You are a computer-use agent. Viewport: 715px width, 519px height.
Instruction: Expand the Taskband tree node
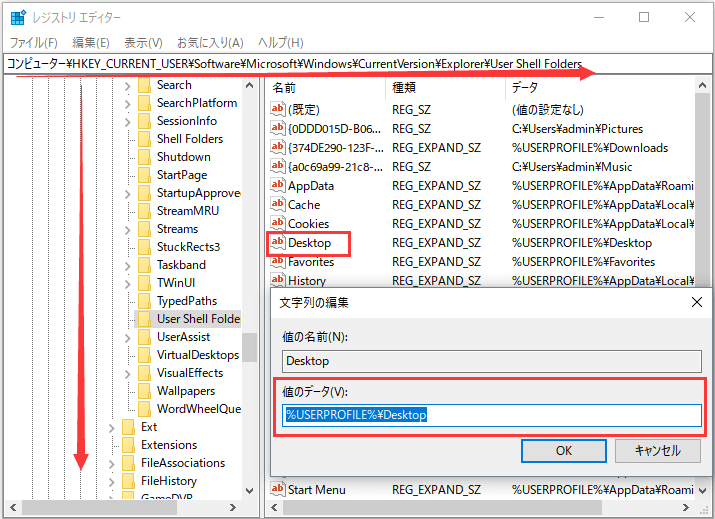click(x=127, y=266)
